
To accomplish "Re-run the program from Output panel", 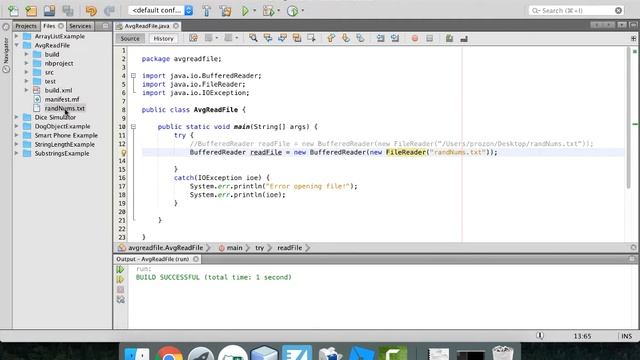I will (120, 269).
